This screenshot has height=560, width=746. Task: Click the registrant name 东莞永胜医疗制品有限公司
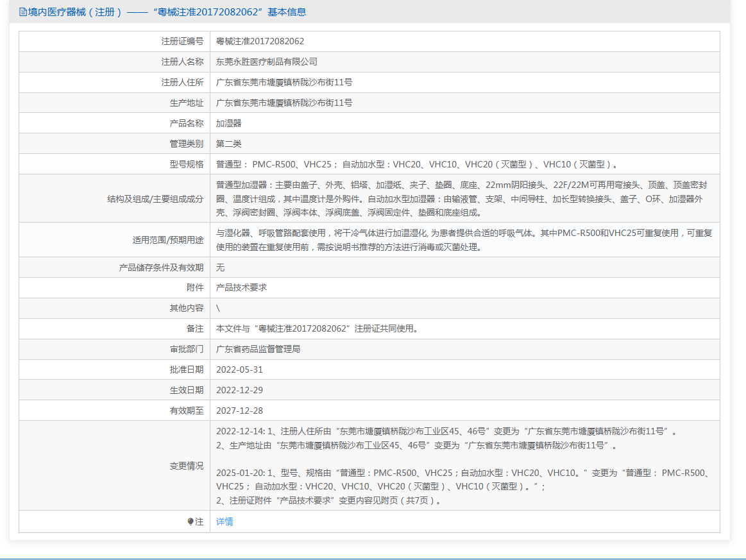(x=266, y=62)
